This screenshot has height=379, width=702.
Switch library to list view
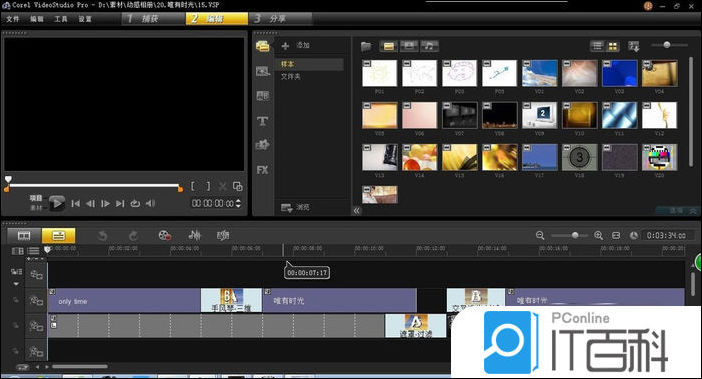coord(597,46)
